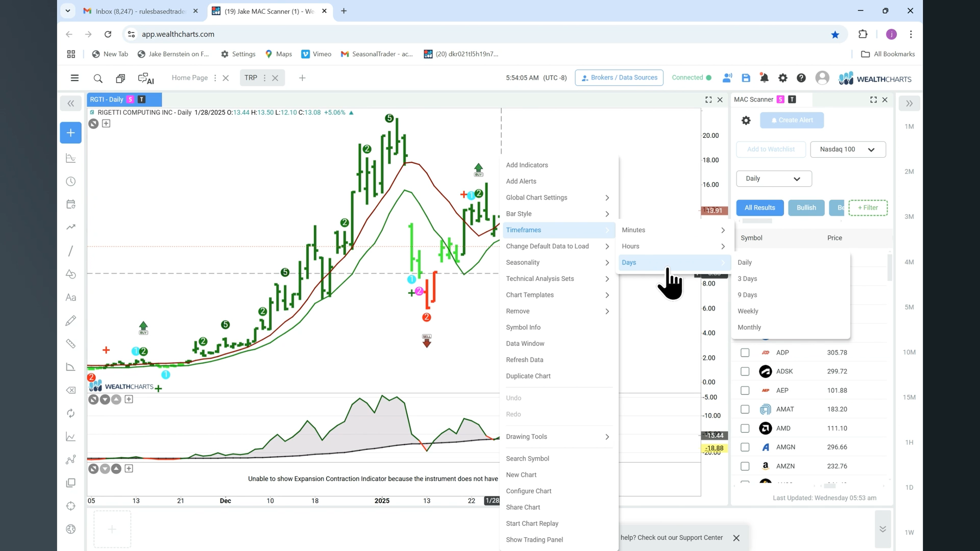This screenshot has width=980, height=551.
Task: Switch to the Home Page tab
Action: tap(190, 78)
